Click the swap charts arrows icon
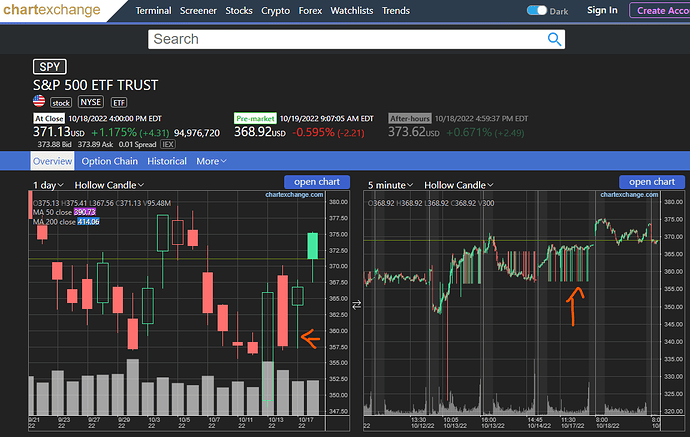 coord(356,305)
